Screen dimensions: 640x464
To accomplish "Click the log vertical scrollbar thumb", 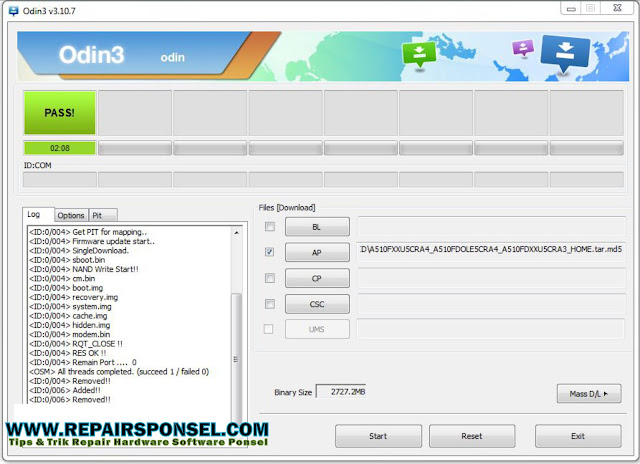I will tap(236, 357).
